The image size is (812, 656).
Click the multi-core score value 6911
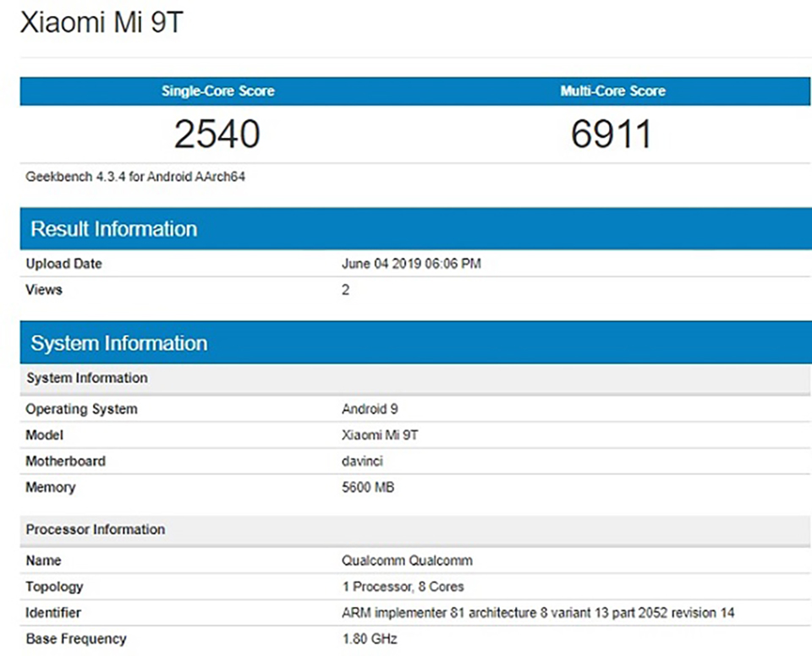coord(611,134)
